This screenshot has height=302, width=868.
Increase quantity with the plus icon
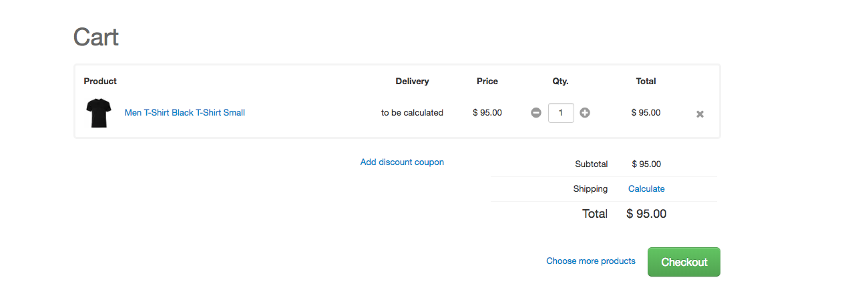(585, 113)
